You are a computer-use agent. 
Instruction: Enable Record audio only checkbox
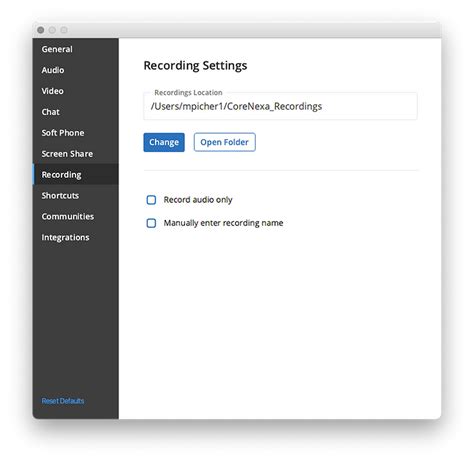point(151,200)
